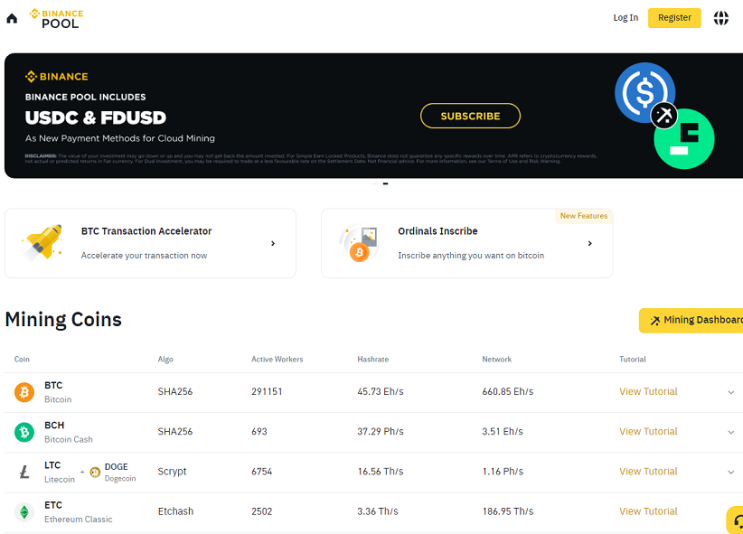Click the Scrypt algorithm cell

pyautogui.click(x=172, y=471)
